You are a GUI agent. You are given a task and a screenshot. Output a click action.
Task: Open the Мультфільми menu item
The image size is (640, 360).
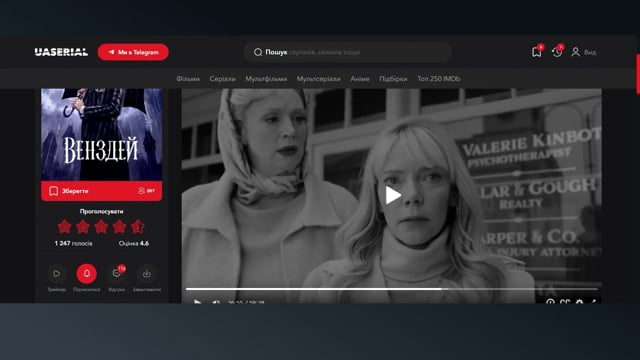266,79
